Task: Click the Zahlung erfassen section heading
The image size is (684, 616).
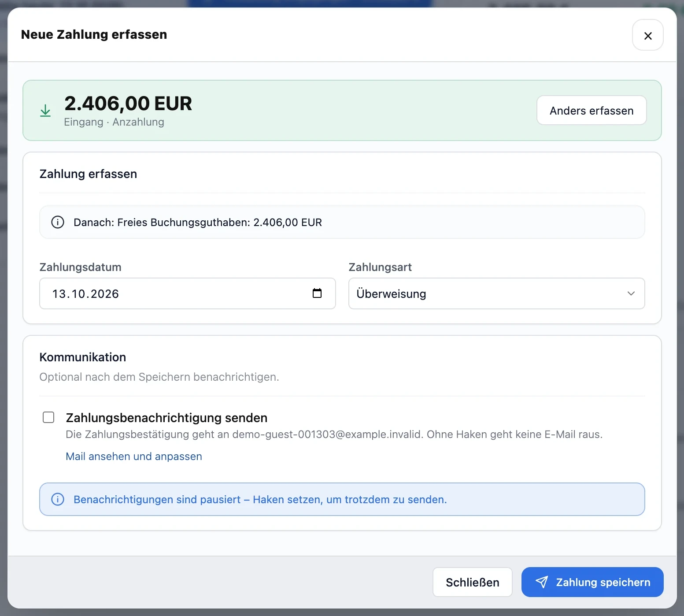Action: (x=88, y=174)
